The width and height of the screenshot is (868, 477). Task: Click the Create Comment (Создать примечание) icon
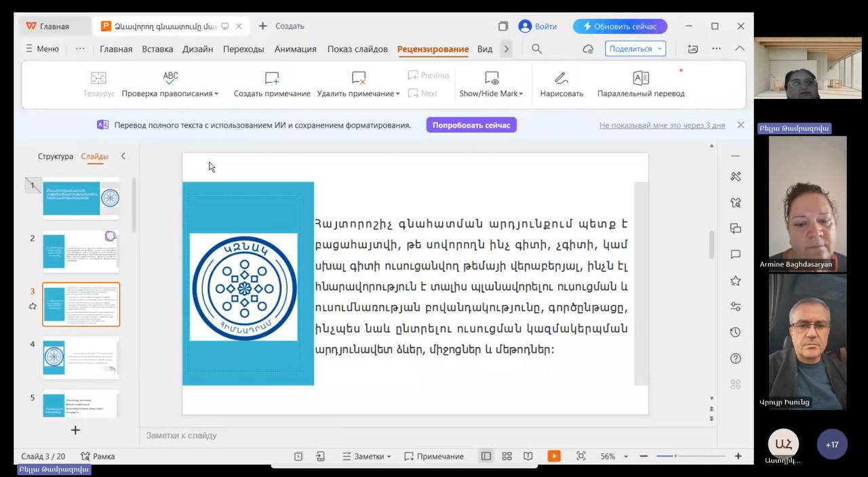tap(272, 77)
